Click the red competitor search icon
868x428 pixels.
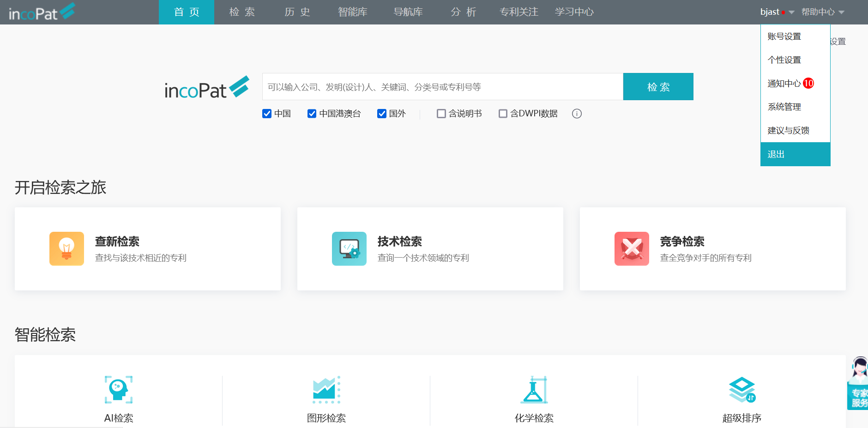[x=632, y=249]
